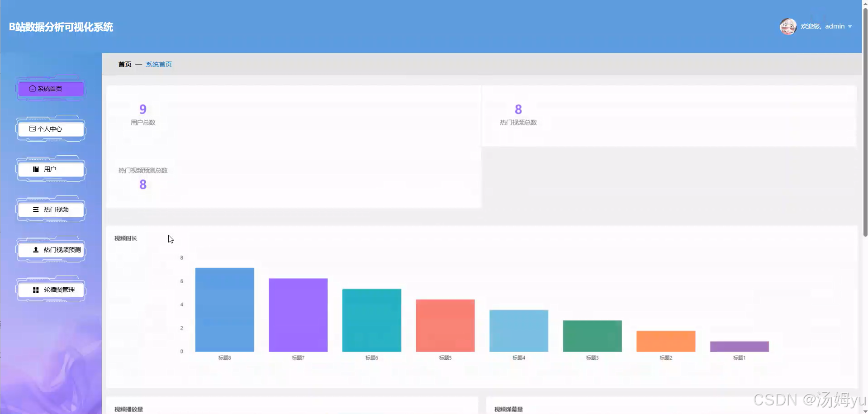Image resolution: width=868 pixels, height=414 pixels.
Task: Click the 标题5 axis label
Action: pos(446,358)
